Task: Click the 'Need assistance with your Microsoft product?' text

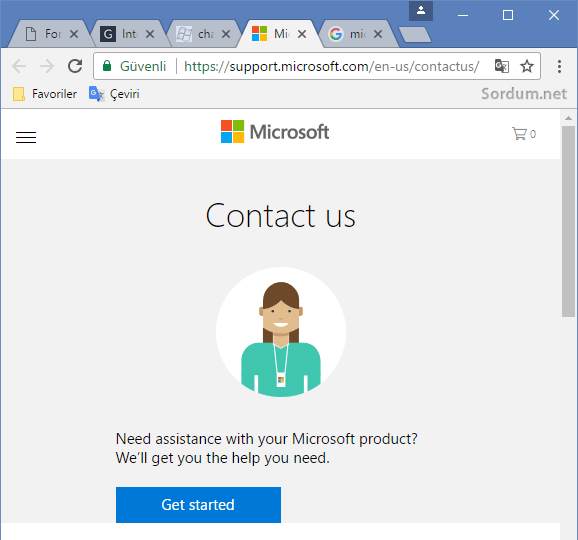Action: point(267,439)
